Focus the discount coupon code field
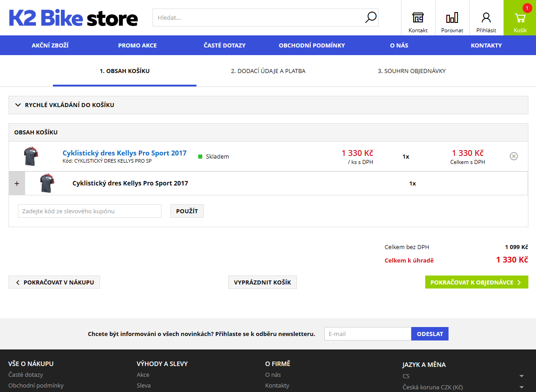The image size is (536, 392). click(90, 211)
